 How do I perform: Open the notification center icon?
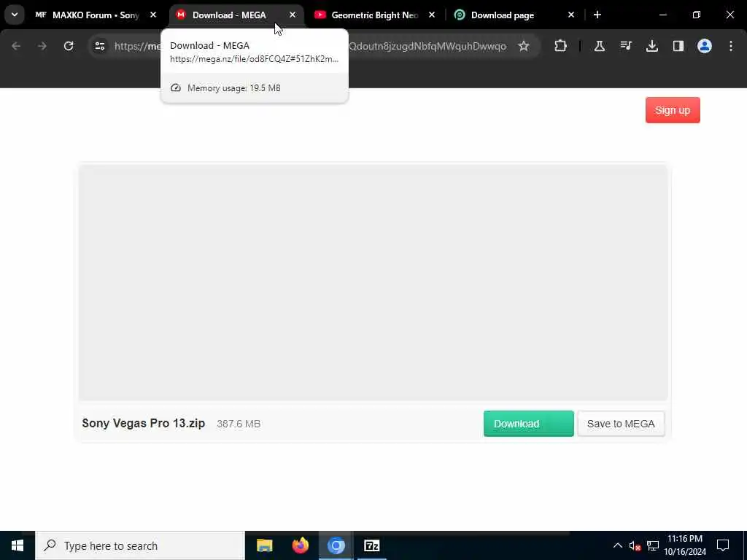723,545
